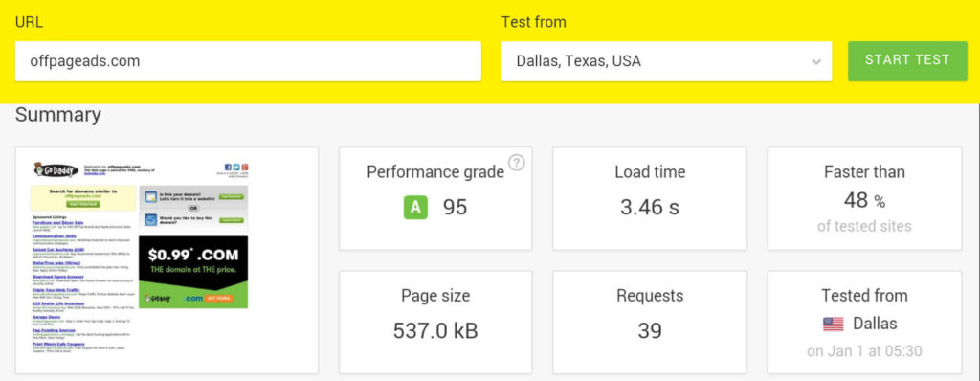Click the GoDaddy logo in the site preview
Screen dimensions: 980x381
pyautogui.click(x=56, y=169)
